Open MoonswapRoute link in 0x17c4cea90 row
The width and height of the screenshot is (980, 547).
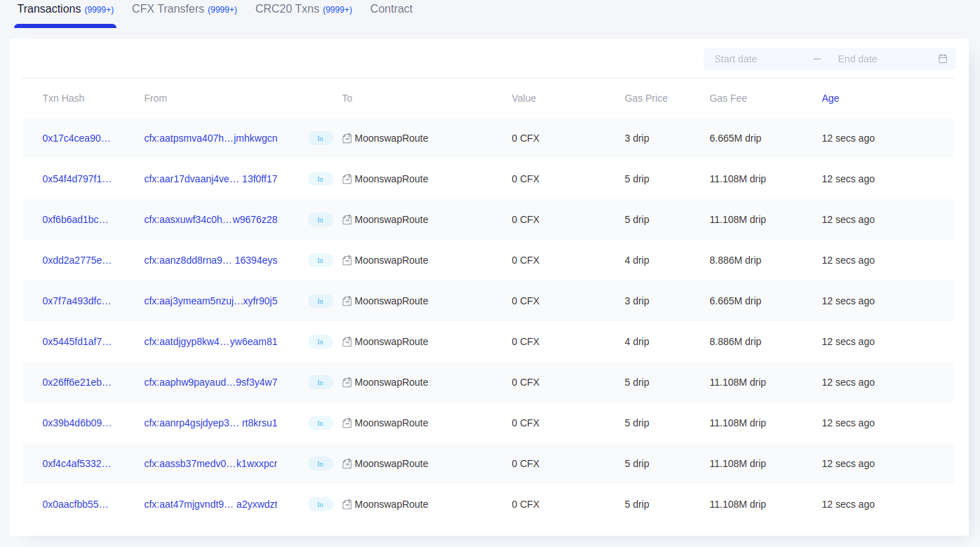coord(391,138)
